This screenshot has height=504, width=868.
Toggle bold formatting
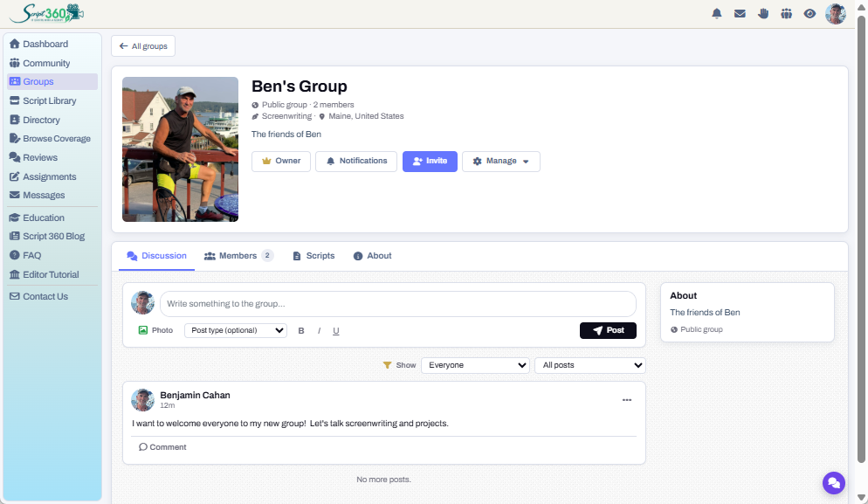click(301, 331)
